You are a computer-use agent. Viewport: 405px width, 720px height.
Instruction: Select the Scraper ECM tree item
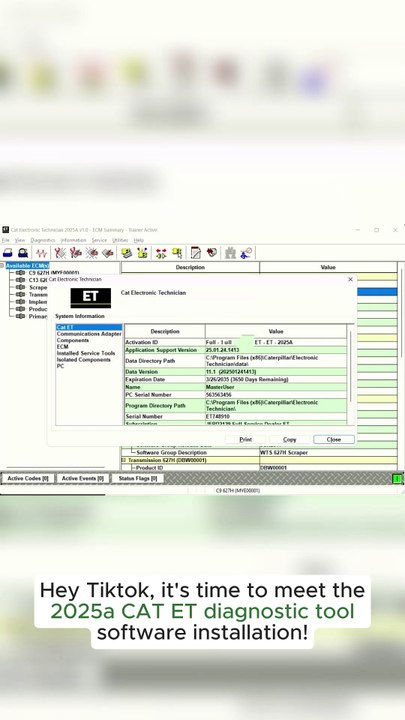(x=38, y=287)
